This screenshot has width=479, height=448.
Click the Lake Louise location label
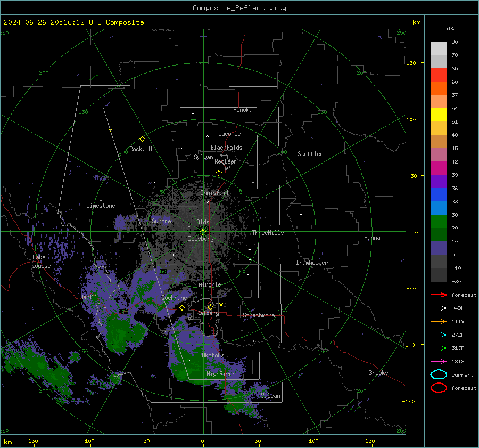pos(41,262)
